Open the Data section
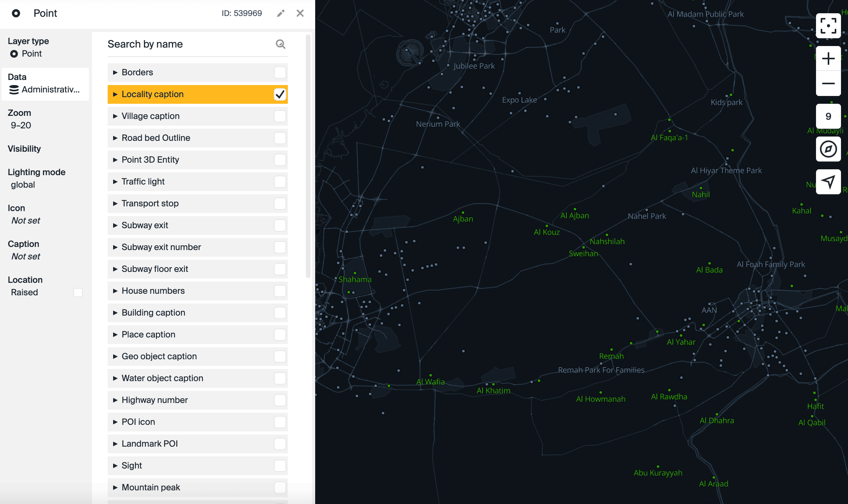This screenshot has width=848, height=504. click(45, 84)
